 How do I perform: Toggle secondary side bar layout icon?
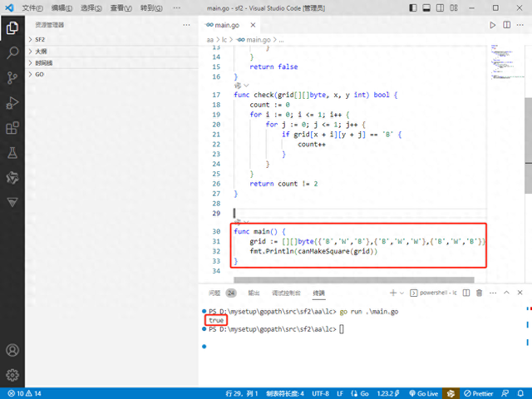click(x=440, y=7)
